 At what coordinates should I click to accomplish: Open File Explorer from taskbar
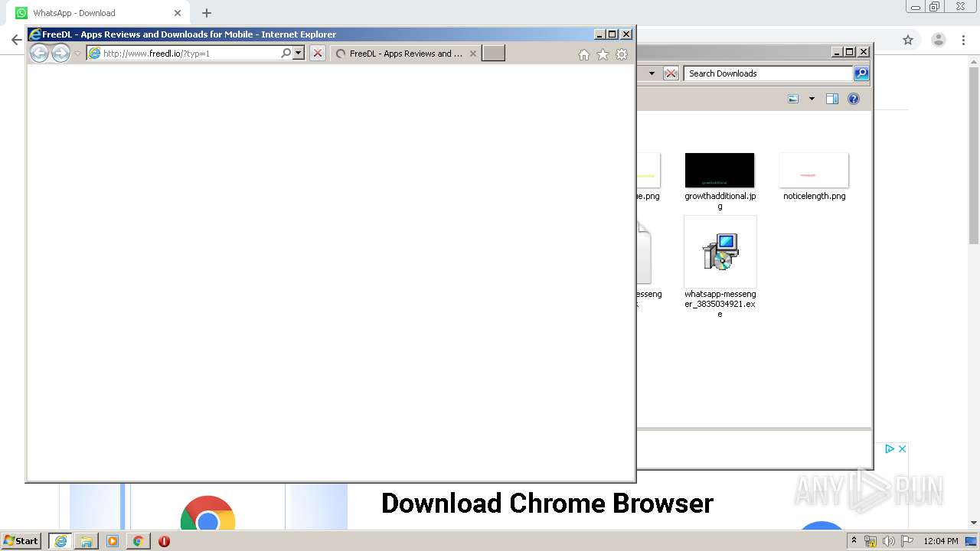(87, 541)
